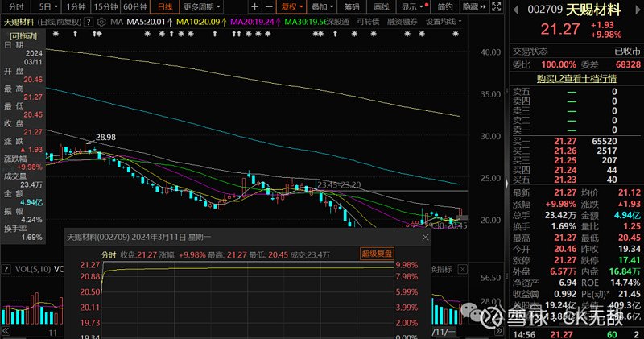Image resolution: width=644 pixels, height=339 pixels.
Task: Open the 显示 display dropdown
Action: [414, 6]
